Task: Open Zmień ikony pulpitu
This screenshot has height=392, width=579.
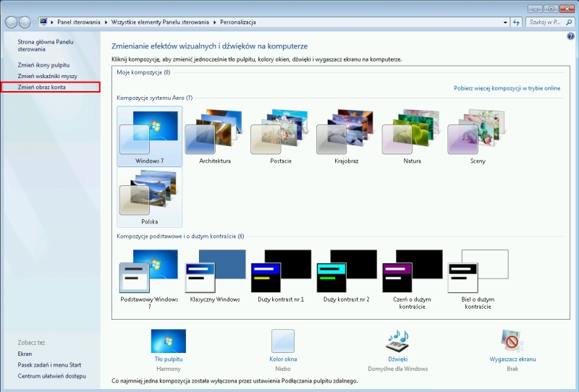Action: click(x=43, y=65)
